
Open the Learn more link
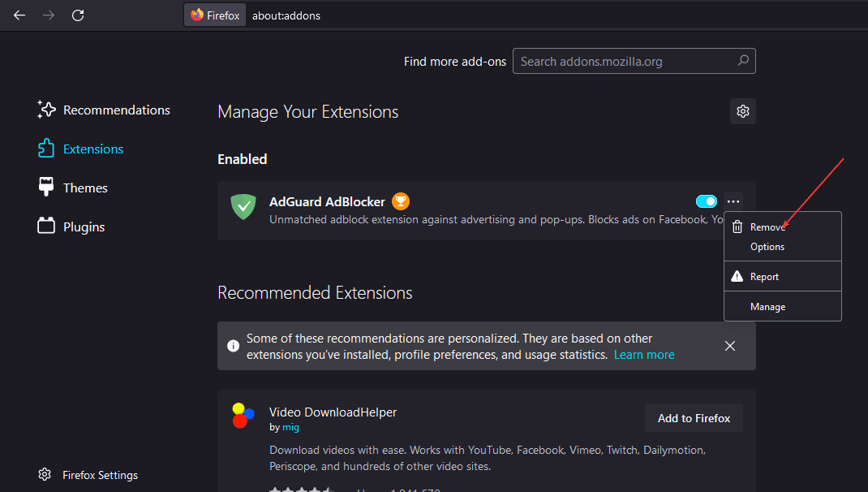click(x=644, y=355)
